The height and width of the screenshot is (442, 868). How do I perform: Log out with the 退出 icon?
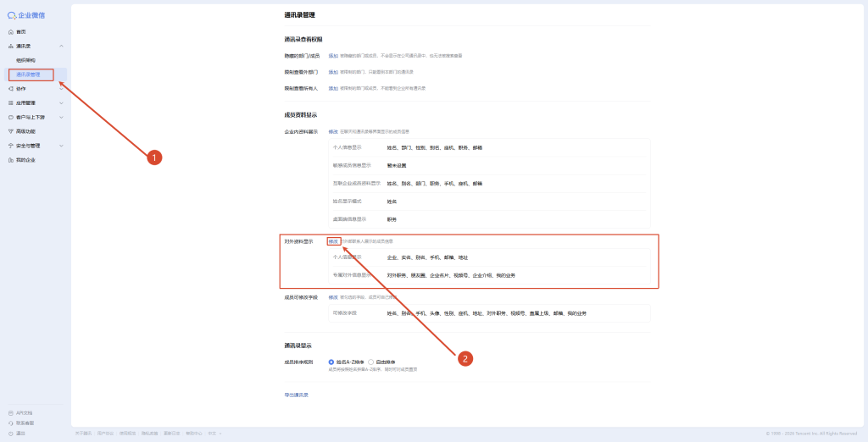point(11,434)
